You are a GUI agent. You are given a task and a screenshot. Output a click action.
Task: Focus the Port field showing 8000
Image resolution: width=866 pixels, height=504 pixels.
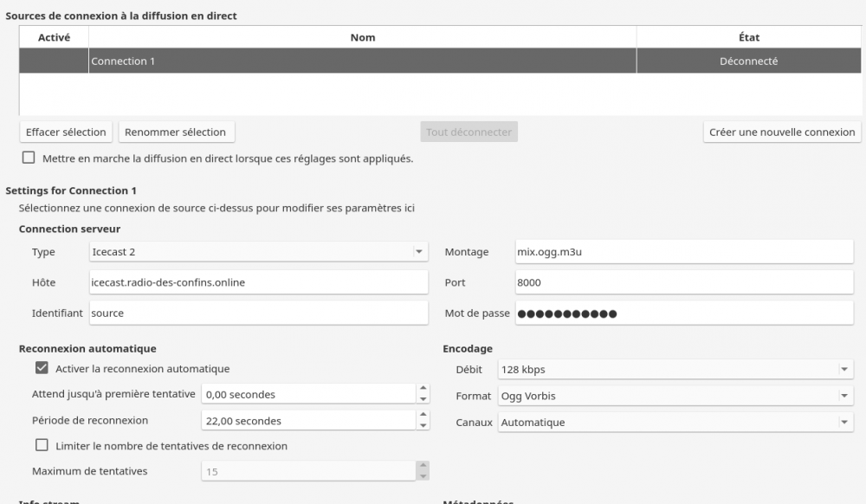[x=683, y=282]
